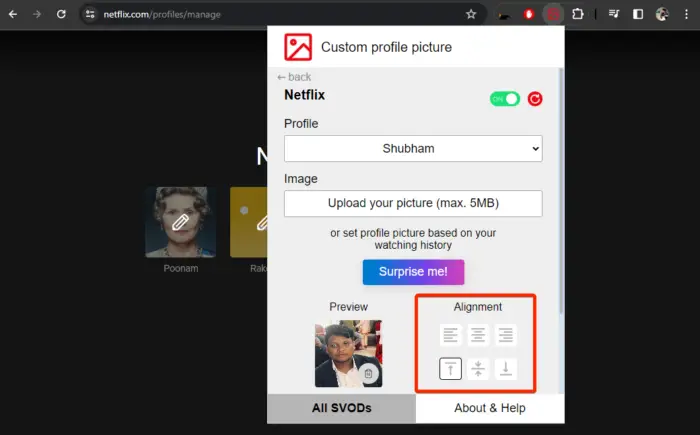Viewport: 700px width, 435px height.
Task: Open the Shubham profile dropdown
Action: pyautogui.click(x=413, y=148)
